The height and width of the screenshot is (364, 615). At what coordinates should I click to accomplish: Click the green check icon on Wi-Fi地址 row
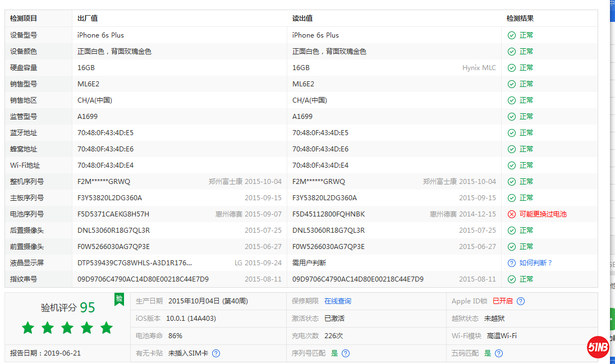511,165
